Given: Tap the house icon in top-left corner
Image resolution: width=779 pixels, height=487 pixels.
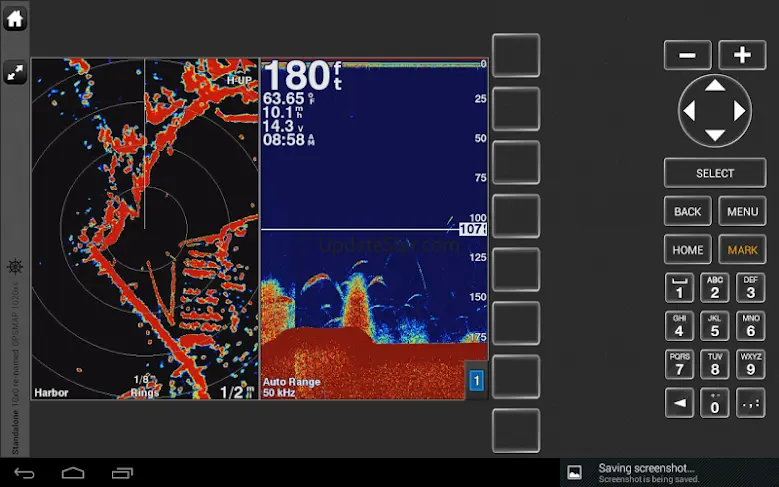Looking at the screenshot, I should pos(15,19).
